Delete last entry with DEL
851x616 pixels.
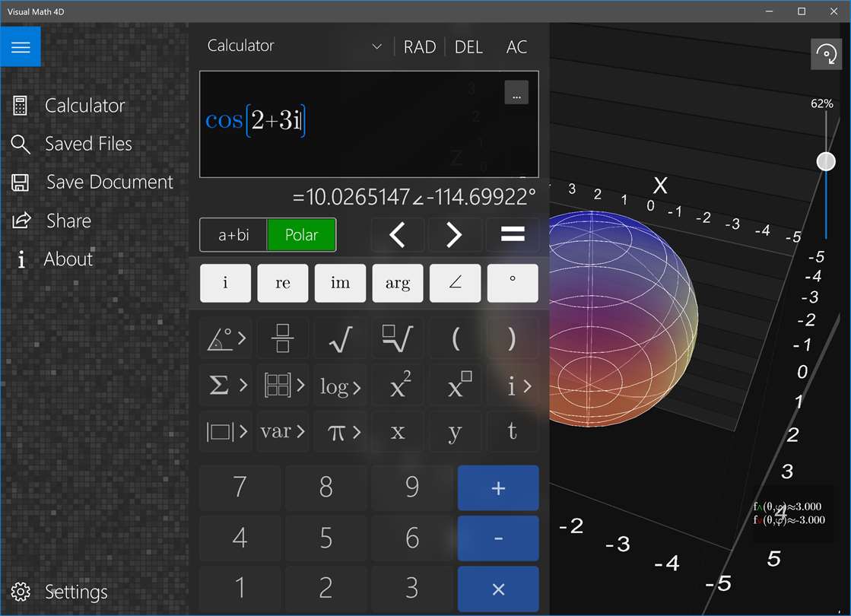point(468,47)
